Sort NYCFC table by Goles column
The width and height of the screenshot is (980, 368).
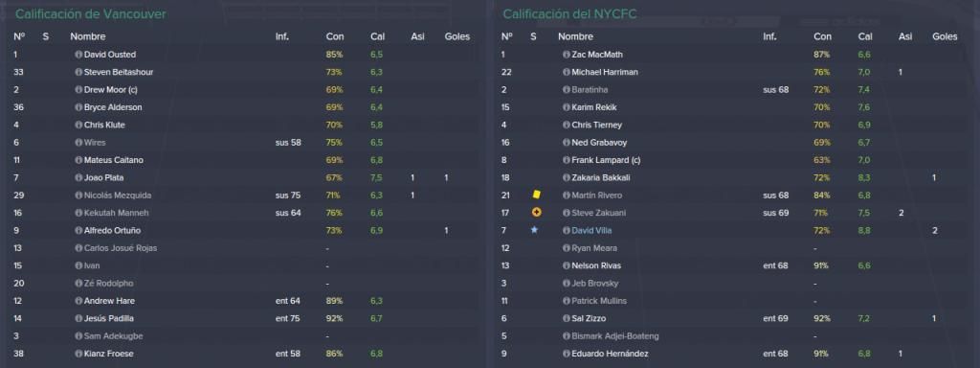pos(945,37)
